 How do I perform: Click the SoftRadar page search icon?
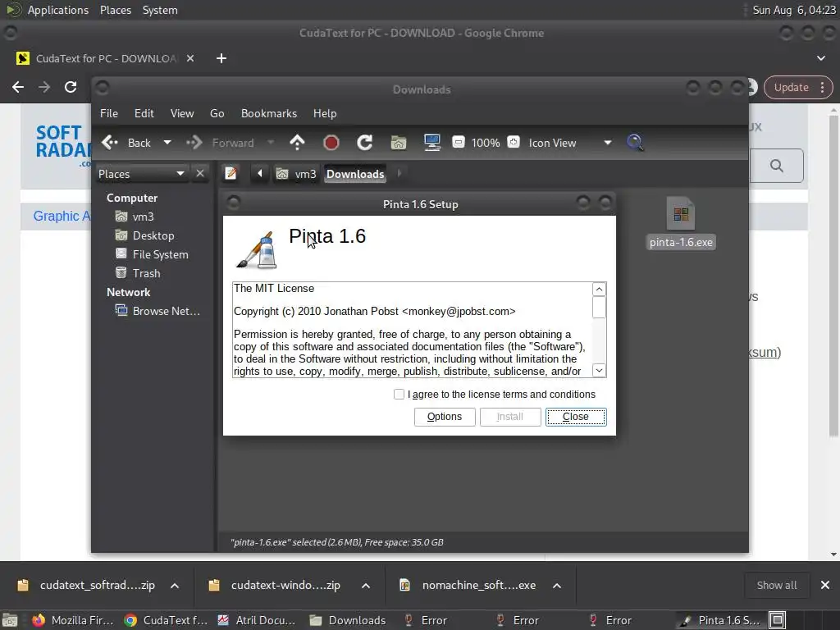tap(777, 166)
